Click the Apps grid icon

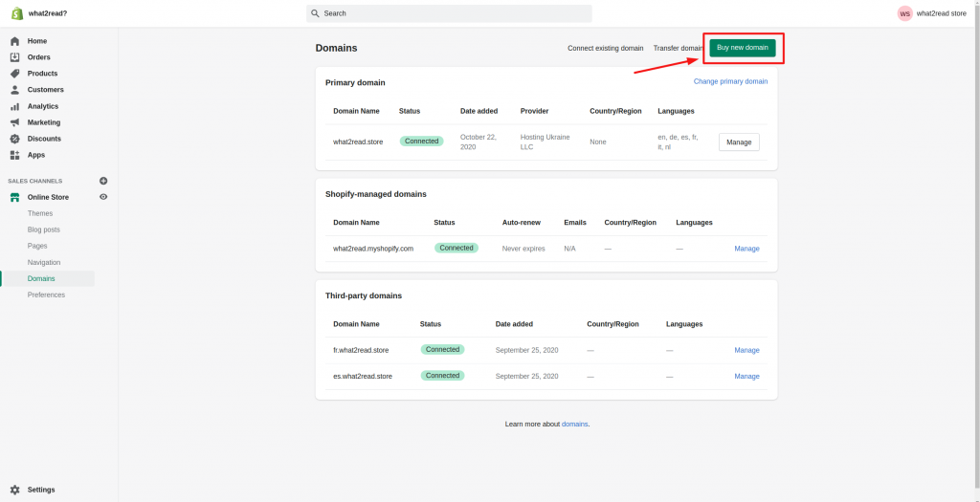15,155
